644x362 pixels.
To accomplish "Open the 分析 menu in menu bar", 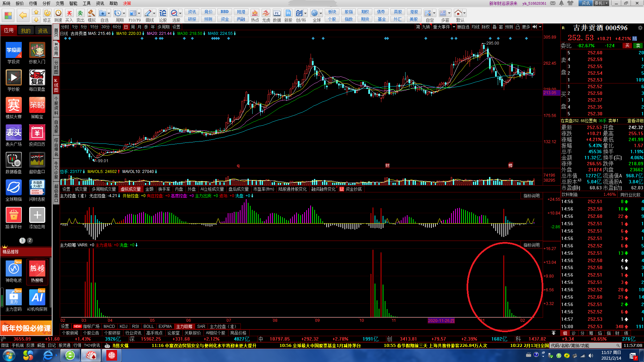I will (46, 3).
